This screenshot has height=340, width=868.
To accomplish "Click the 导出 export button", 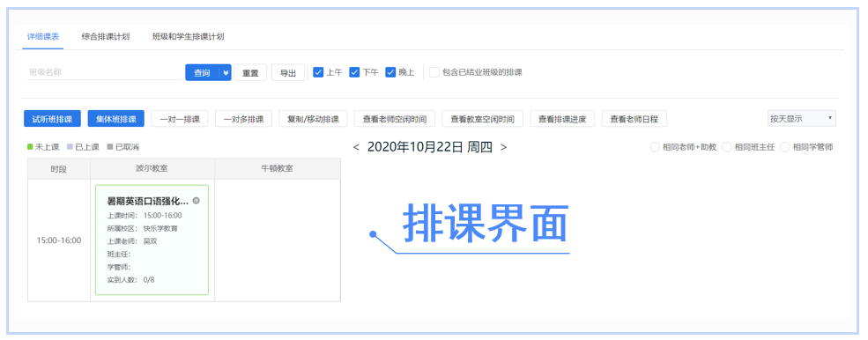I will coord(288,72).
